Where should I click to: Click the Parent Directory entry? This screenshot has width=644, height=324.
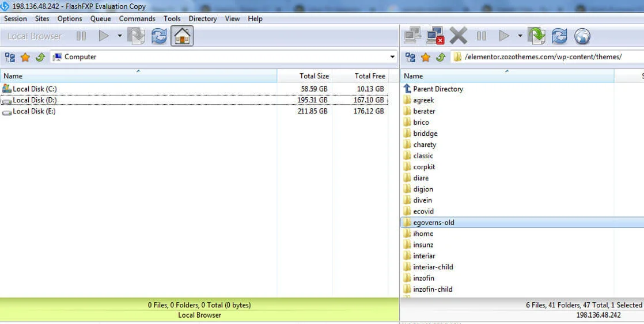tap(438, 89)
